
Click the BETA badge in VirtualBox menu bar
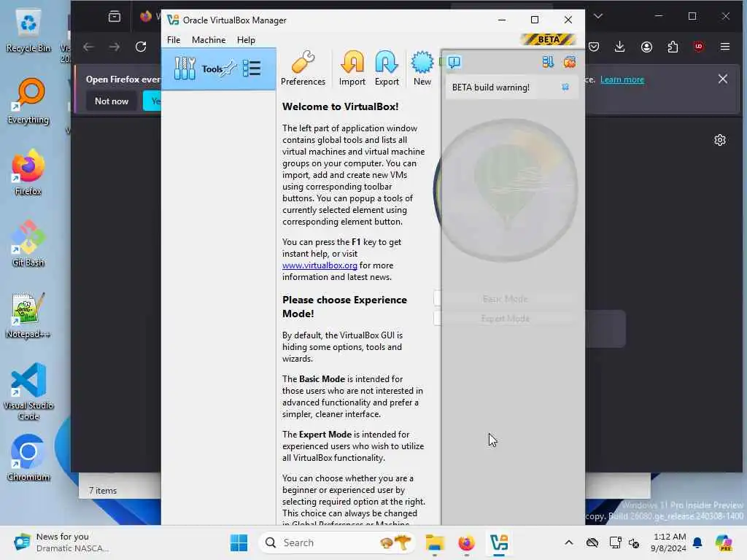point(549,39)
